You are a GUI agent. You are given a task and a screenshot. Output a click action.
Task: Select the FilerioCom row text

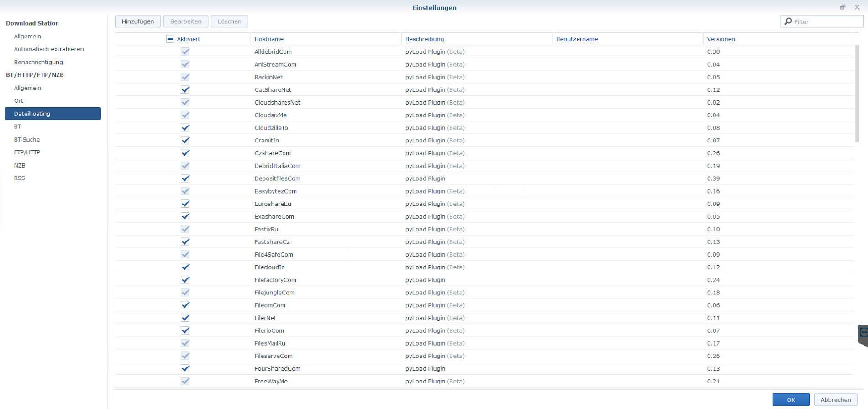point(269,330)
